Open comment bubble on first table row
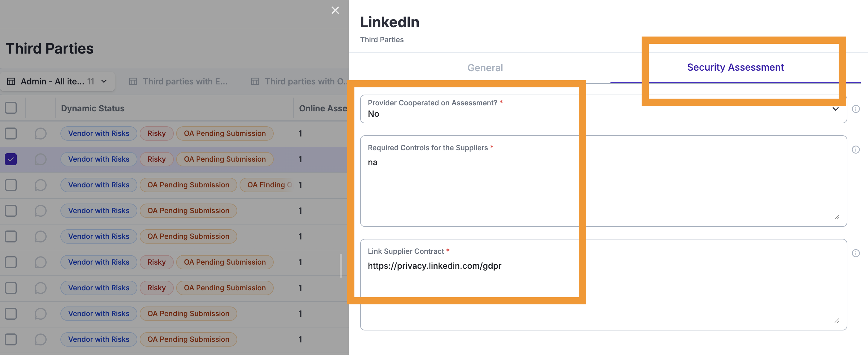Image resolution: width=868 pixels, height=355 pixels. click(40, 133)
